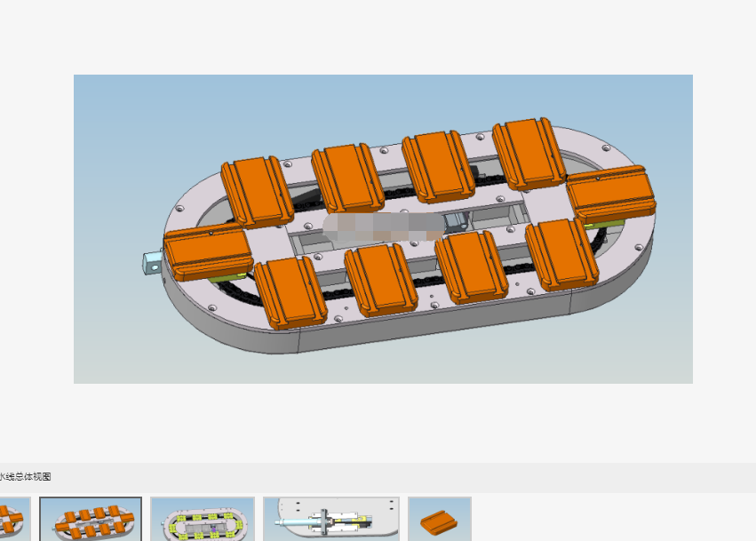This screenshot has width=756, height=541.
Task: Open the top-view thumbnail with yellow blocks
Action: [203, 520]
